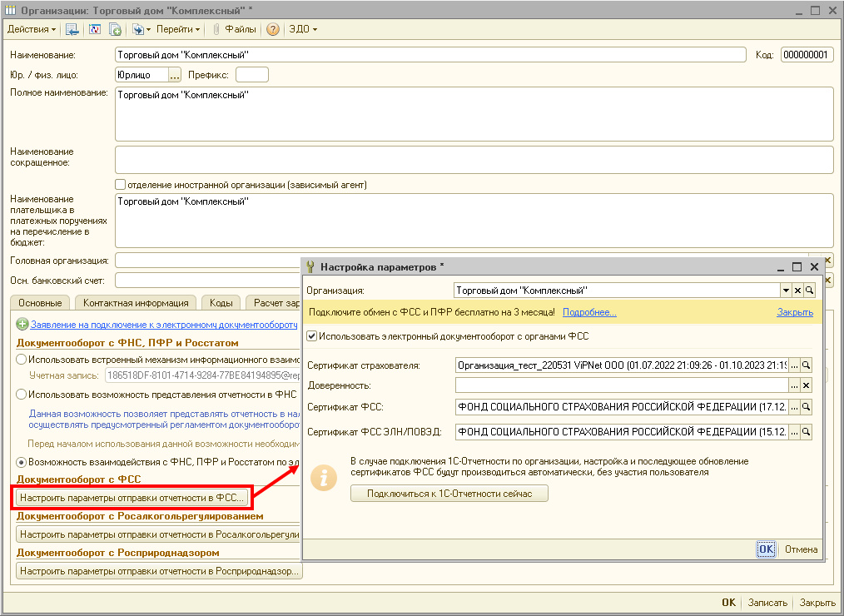Open the Действия dropdown menu
The height and width of the screenshot is (616, 844).
[x=32, y=29]
